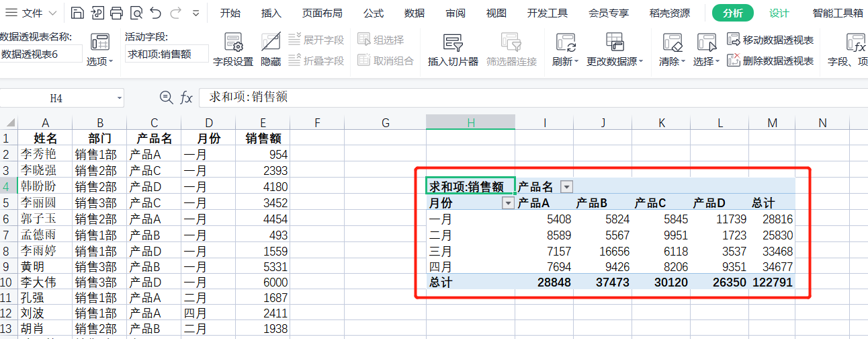
Task: Click the print preview icon
Action: (x=136, y=13)
